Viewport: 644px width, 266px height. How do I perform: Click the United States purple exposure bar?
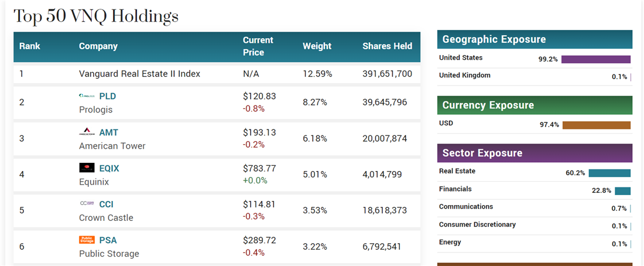(x=595, y=59)
